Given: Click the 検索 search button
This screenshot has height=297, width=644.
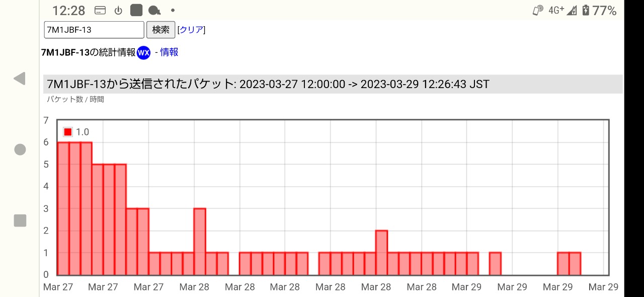Looking at the screenshot, I should point(161,30).
